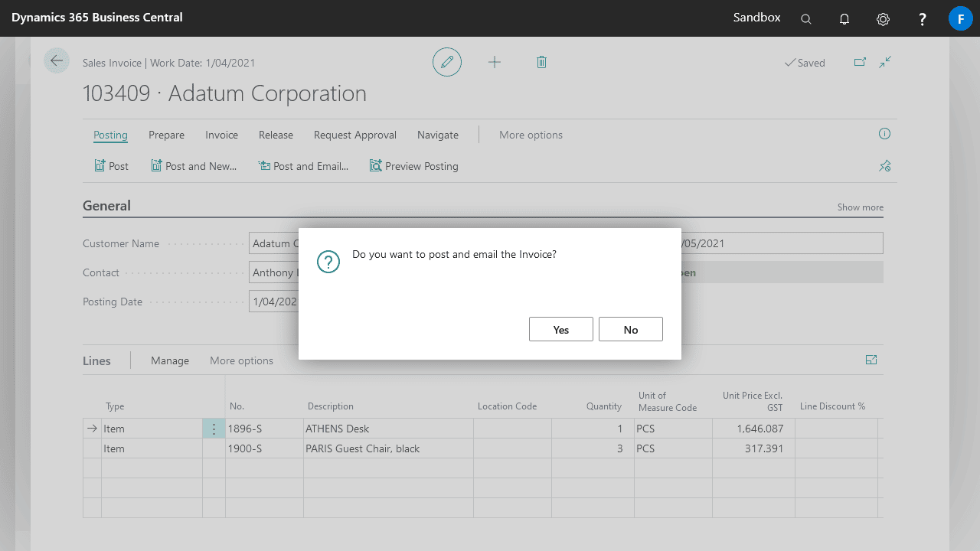
Task: Decline with the No button
Action: point(631,329)
